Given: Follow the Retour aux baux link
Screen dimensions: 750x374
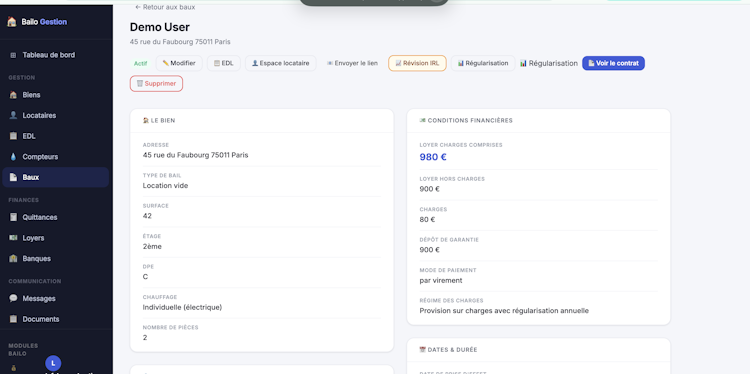Looking at the screenshot, I should [x=165, y=7].
